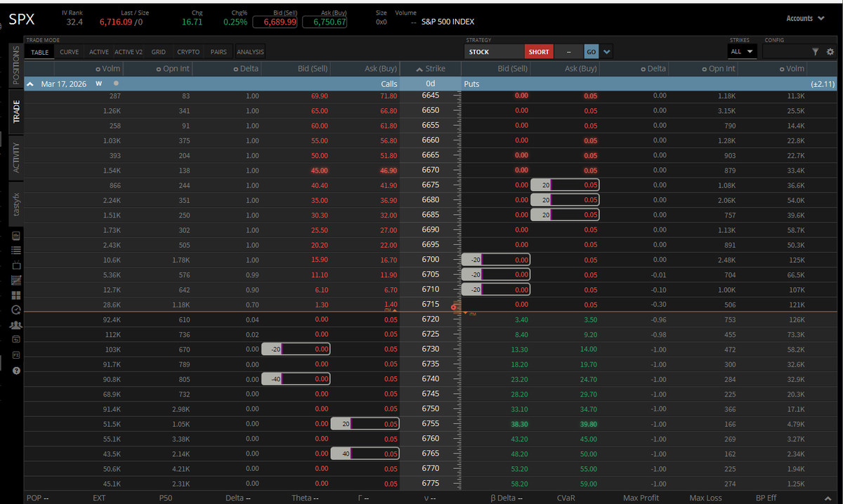The height and width of the screenshot is (504, 843).
Task: Click call ask 46.90 at strike 6670
Action: (x=388, y=171)
